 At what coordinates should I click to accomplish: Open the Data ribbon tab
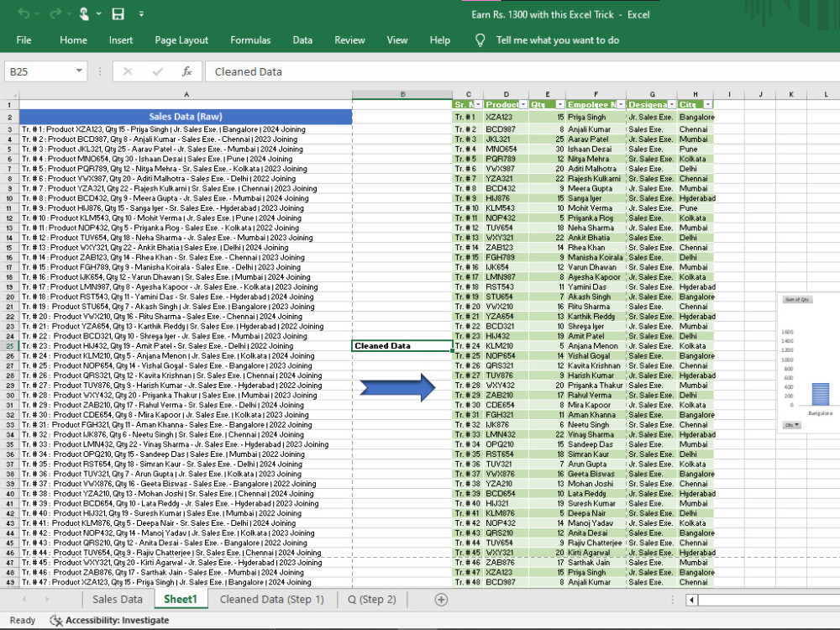(302, 40)
